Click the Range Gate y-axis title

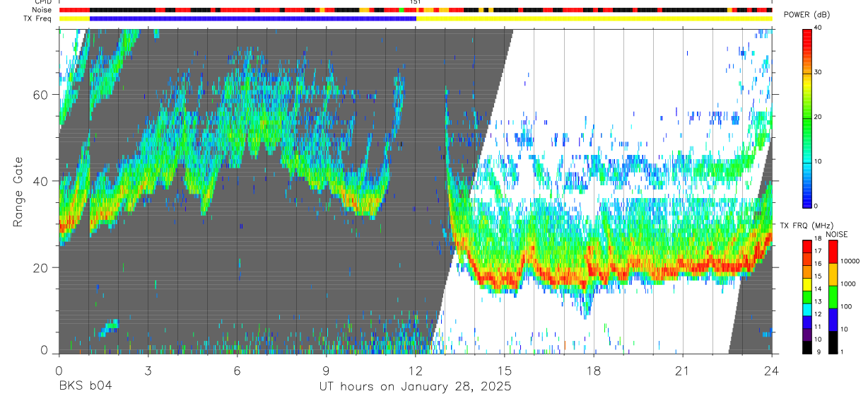pyautogui.click(x=18, y=191)
